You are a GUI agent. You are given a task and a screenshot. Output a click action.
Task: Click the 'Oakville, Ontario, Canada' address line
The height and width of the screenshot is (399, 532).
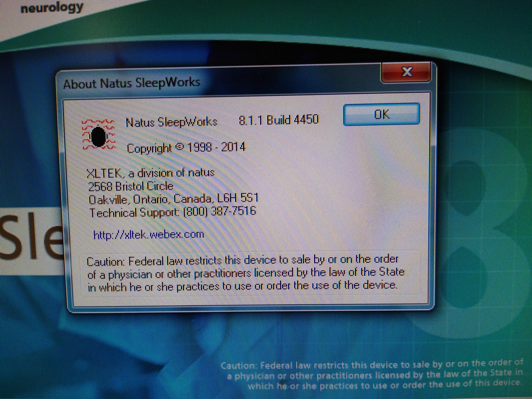click(x=173, y=199)
